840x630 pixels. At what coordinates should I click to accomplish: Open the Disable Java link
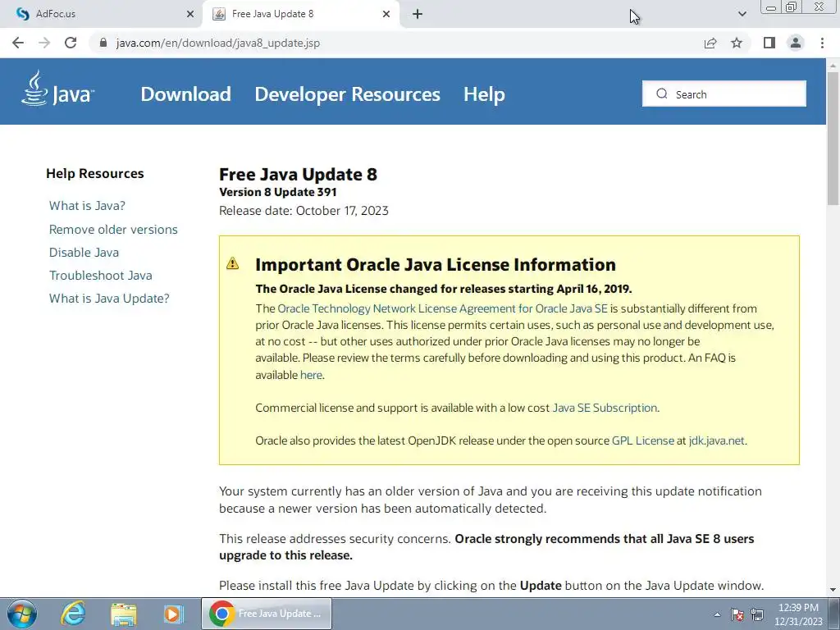pyautogui.click(x=84, y=253)
